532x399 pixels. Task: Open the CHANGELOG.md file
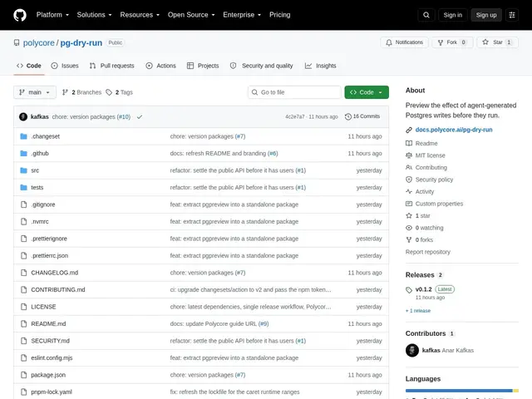coord(55,273)
